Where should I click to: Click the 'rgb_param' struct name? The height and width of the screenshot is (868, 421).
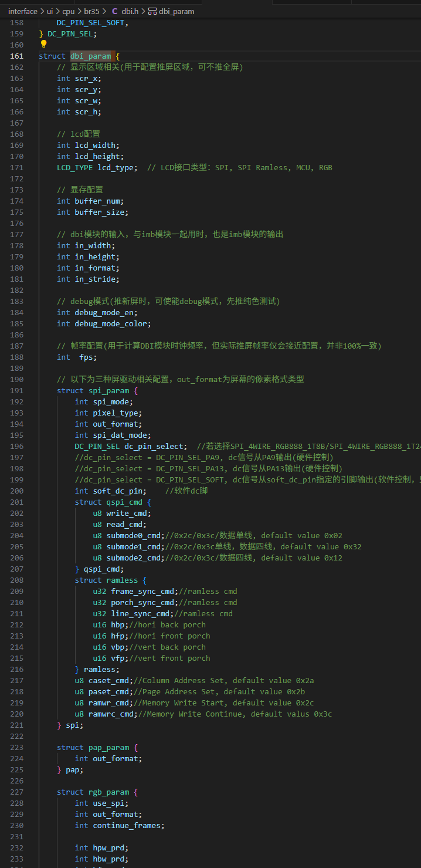(108, 792)
